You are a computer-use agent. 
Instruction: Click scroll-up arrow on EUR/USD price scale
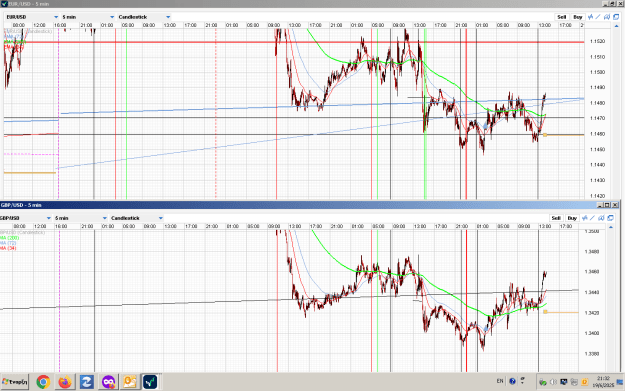(x=617, y=26)
